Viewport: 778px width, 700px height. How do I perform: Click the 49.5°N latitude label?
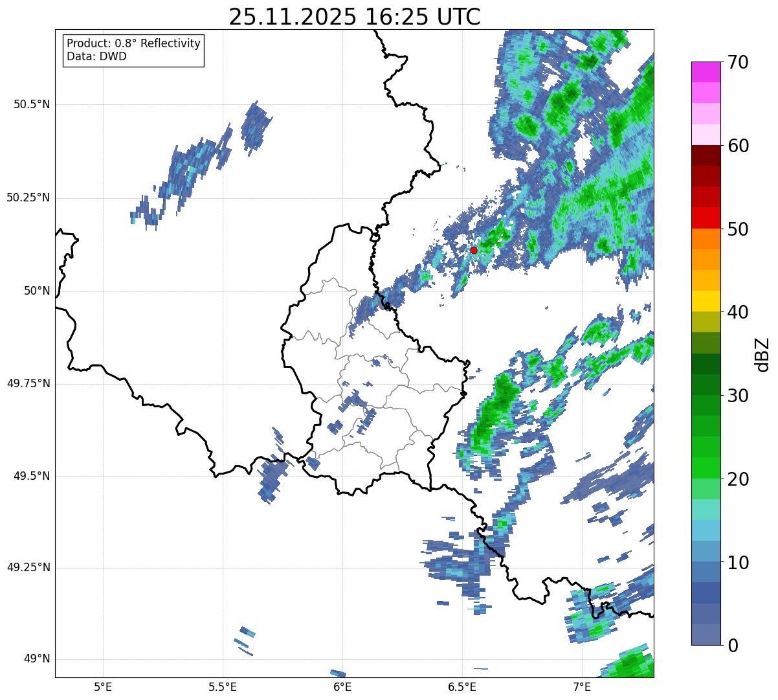pyautogui.click(x=32, y=476)
